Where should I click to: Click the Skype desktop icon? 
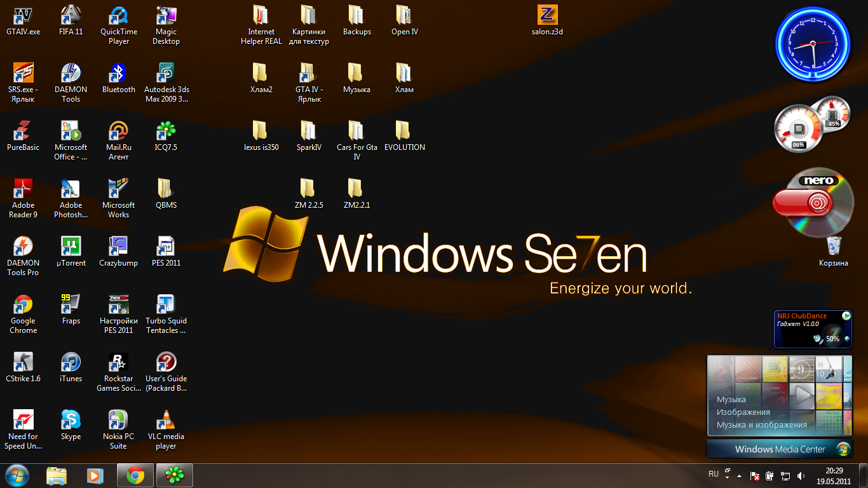coord(71,425)
